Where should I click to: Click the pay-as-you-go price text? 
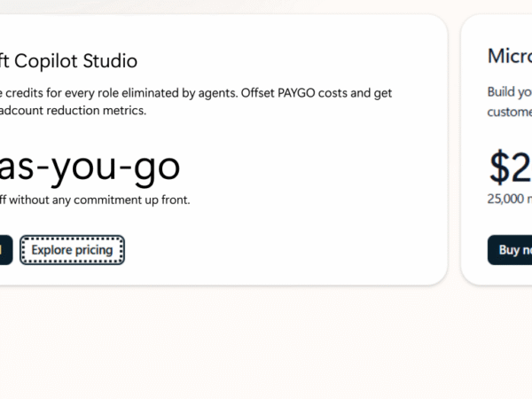(89, 166)
